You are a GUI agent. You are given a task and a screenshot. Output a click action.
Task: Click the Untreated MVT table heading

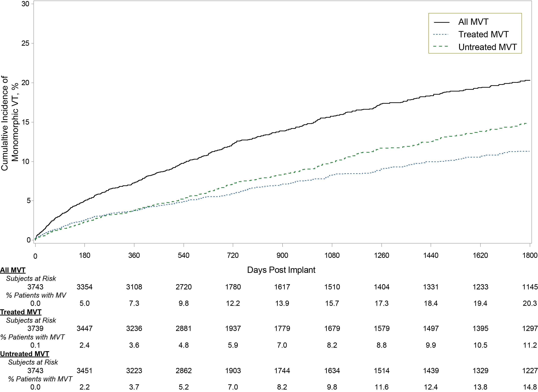(25, 354)
